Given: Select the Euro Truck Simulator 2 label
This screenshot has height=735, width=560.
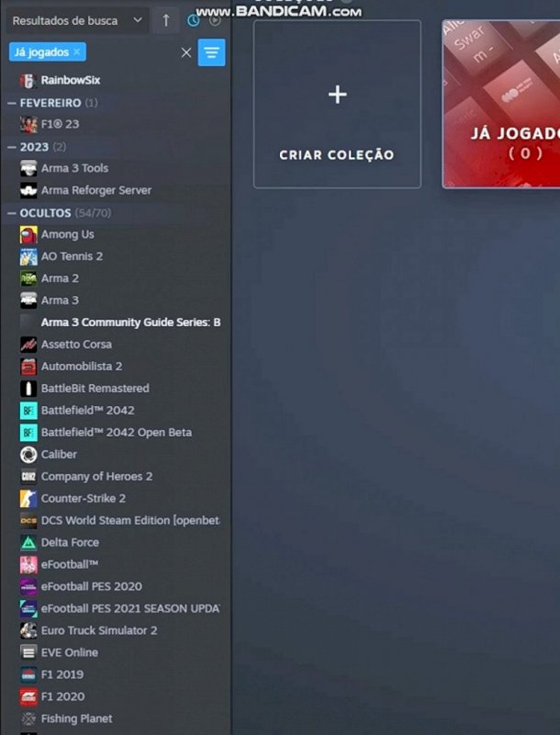Looking at the screenshot, I should pos(99,630).
